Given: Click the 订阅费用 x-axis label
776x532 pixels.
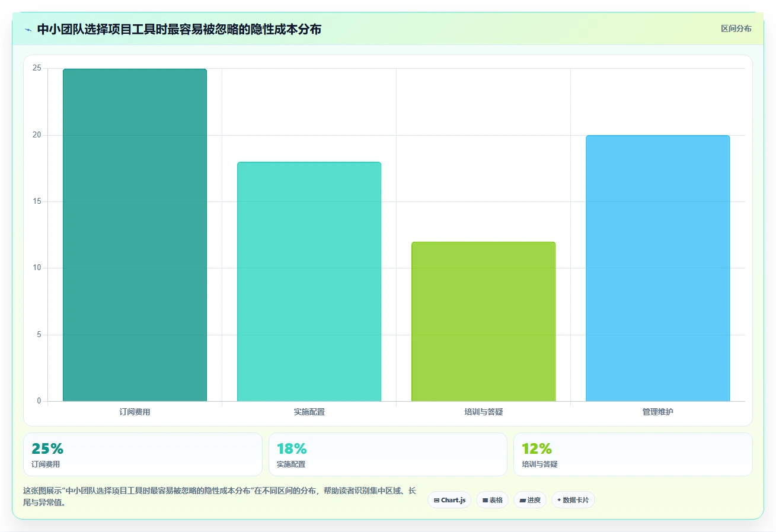Looking at the screenshot, I should [x=135, y=412].
